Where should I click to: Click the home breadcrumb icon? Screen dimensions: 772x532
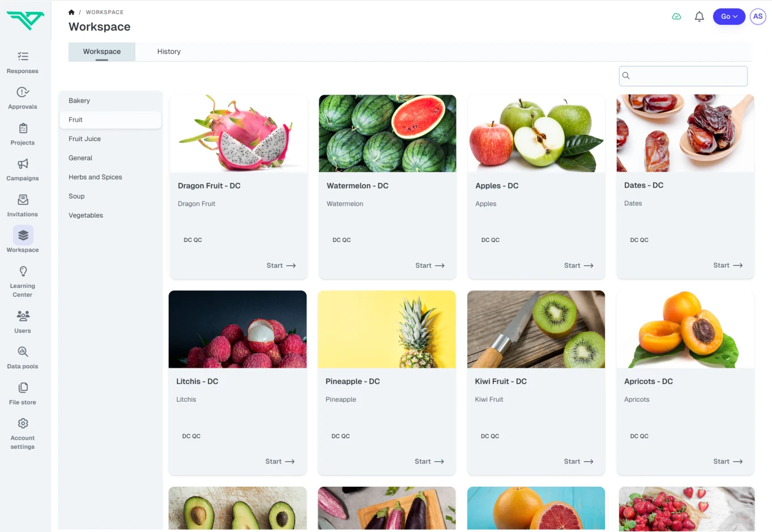coord(71,12)
